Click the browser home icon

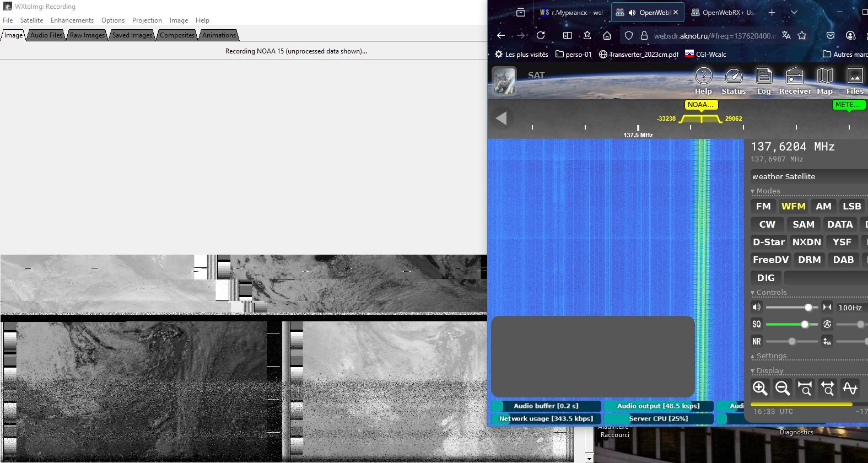pyautogui.click(x=607, y=35)
